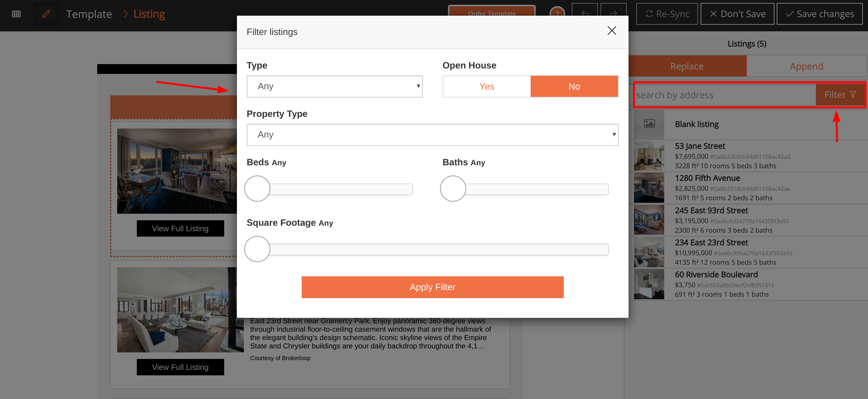868x399 pixels.
Task: Set Open House to No
Action: click(x=574, y=87)
